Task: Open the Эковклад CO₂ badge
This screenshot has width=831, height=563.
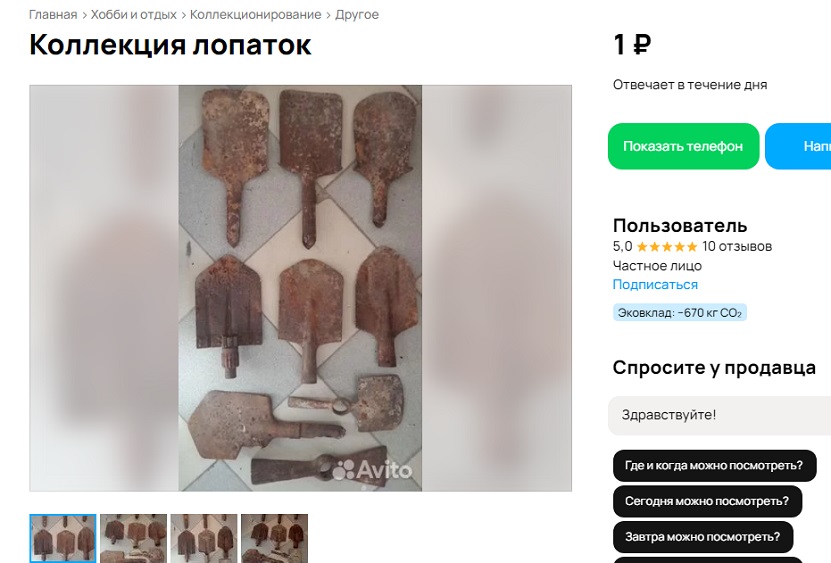Action: point(680,313)
